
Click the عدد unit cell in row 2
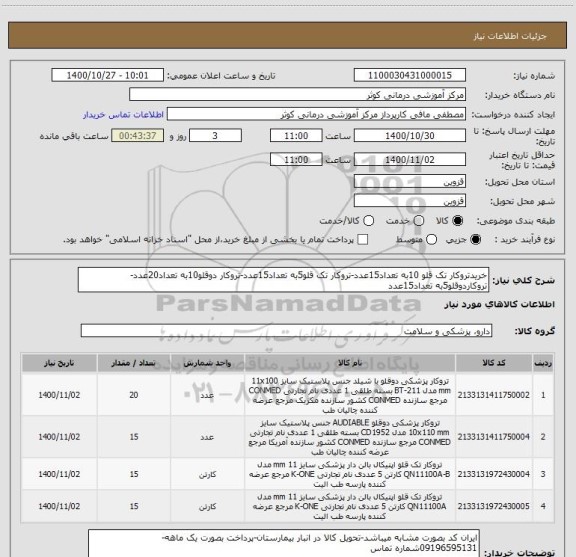207,437
